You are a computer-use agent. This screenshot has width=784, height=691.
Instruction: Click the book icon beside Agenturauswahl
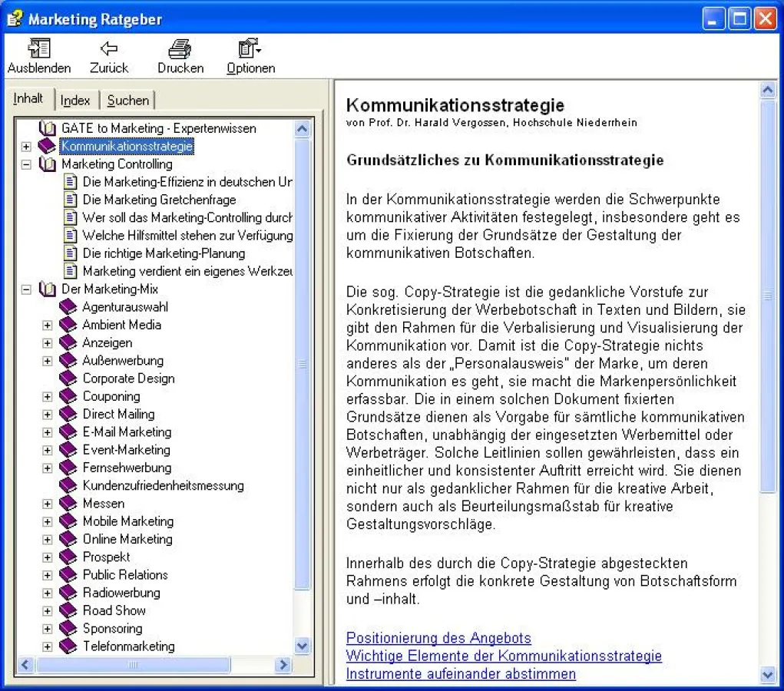(68, 307)
